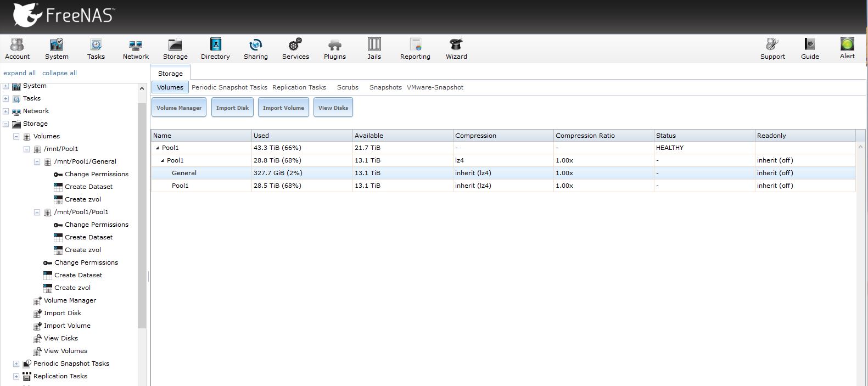Open the Reporting toolbar icon

click(x=415, y=48)
